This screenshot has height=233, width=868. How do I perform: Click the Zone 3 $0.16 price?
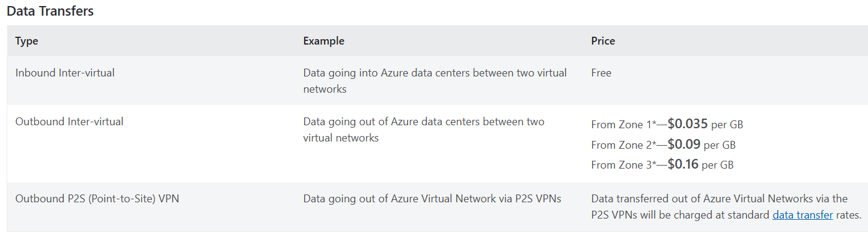(683, 164)
